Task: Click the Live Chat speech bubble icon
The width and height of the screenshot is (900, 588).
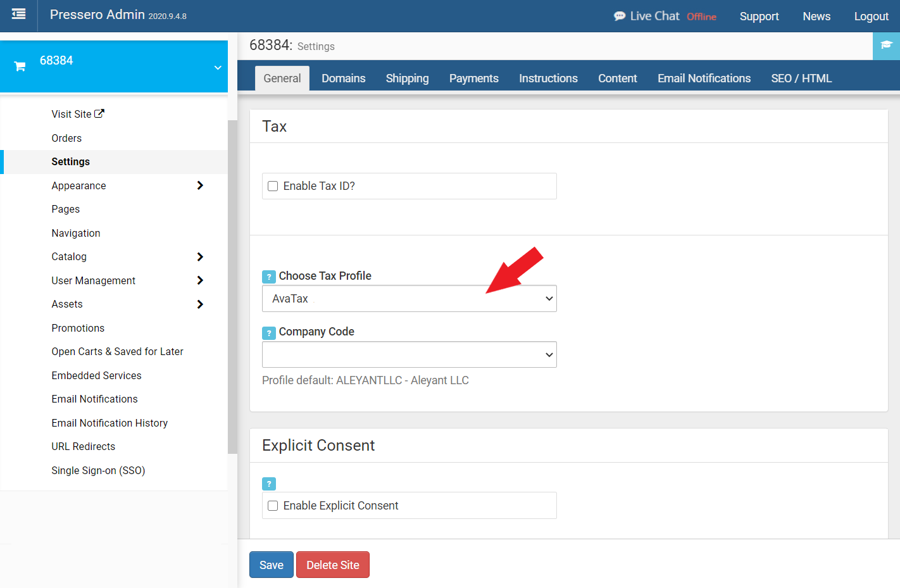Action: 620,16
